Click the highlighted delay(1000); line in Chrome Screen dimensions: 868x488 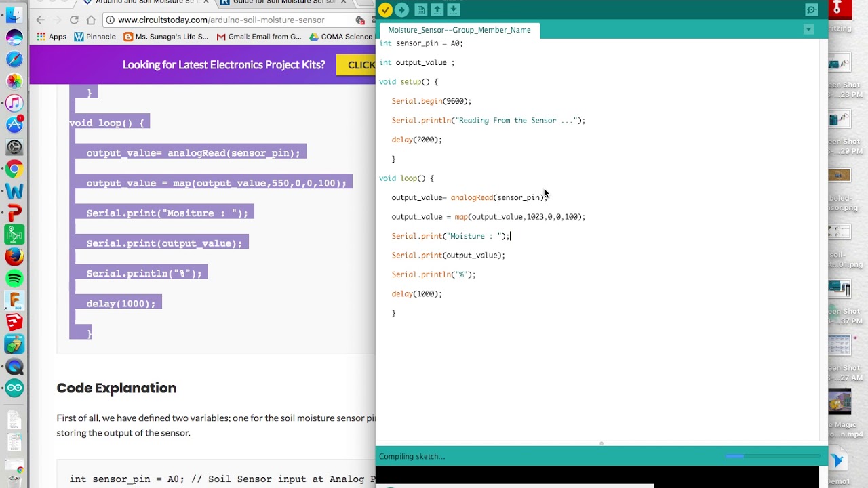(x=121, y=304)
